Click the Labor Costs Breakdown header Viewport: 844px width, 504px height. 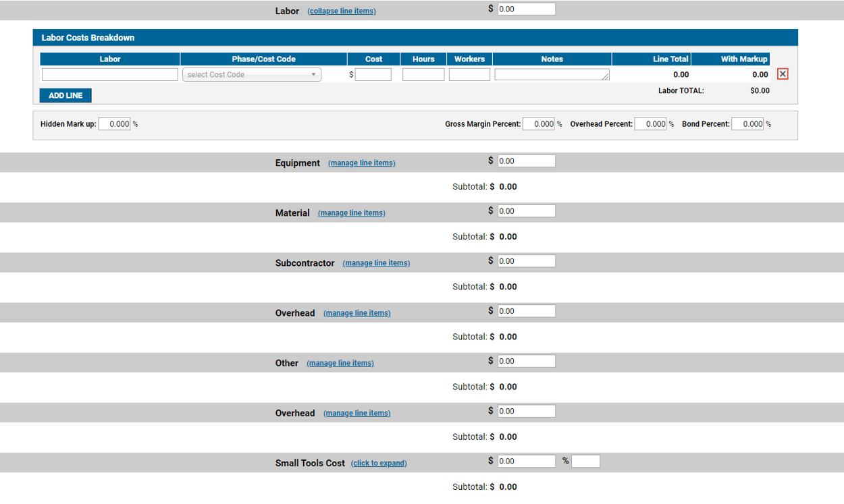coord(415,38)
